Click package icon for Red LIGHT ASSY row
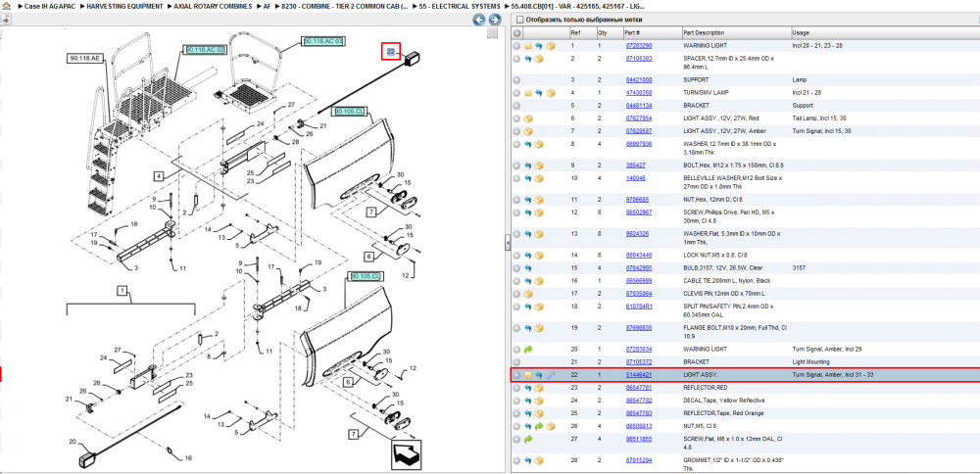980x474 pixels. (x=528, y=118)
